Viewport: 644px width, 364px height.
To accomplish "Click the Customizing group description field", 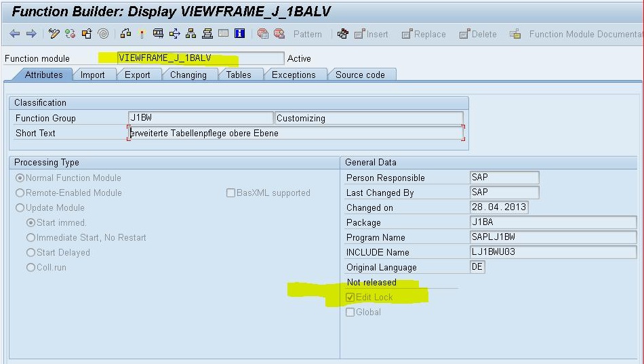I will (x=369, y=118).
